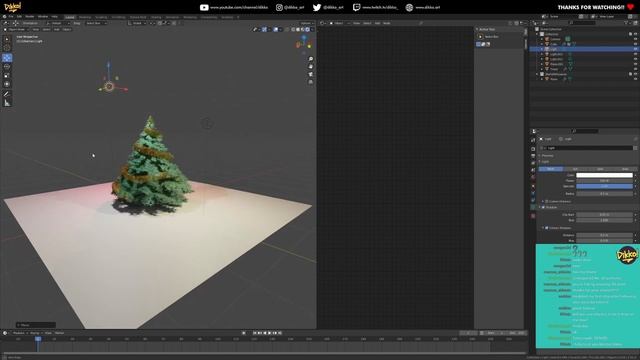The height and width of the screenshot is (360, 640).
Task: Hide the Cube object in outliner
Action: [x=635, y=44]
